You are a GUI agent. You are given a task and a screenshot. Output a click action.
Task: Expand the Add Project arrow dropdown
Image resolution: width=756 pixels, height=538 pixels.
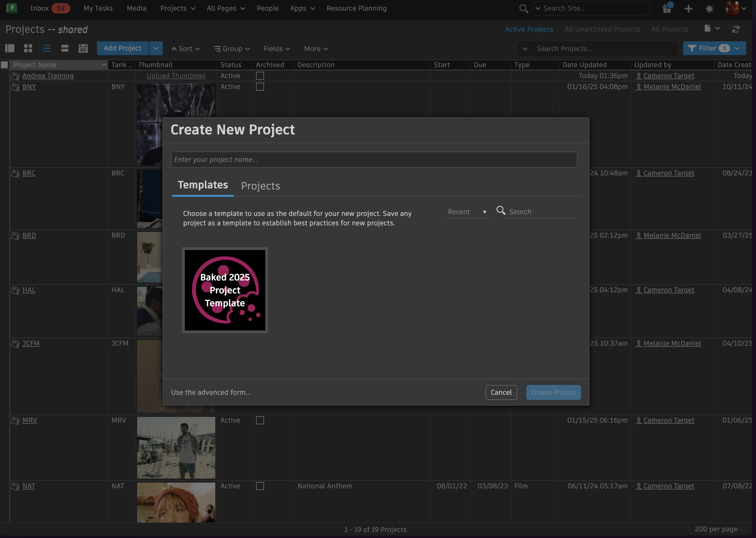click(156, 48)
